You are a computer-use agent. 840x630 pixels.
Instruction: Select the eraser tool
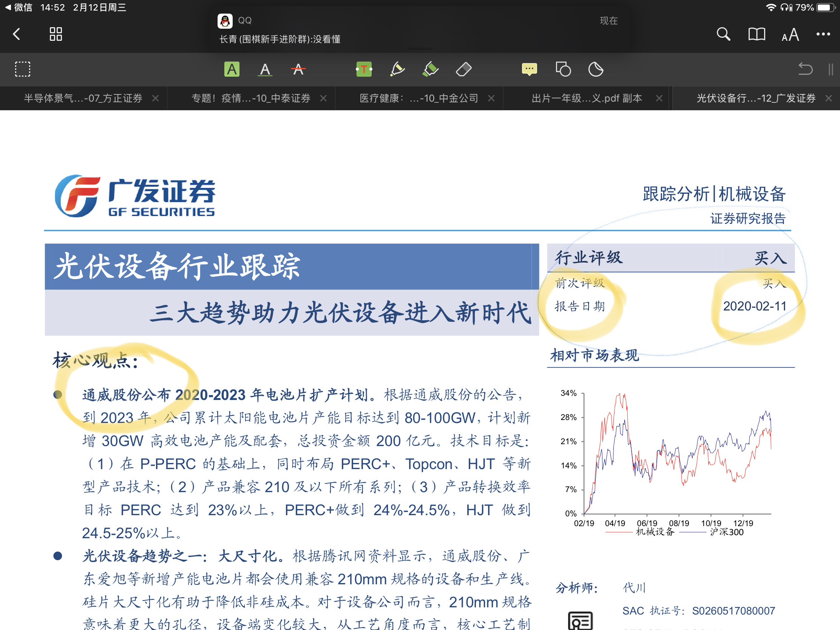[463, 69]
